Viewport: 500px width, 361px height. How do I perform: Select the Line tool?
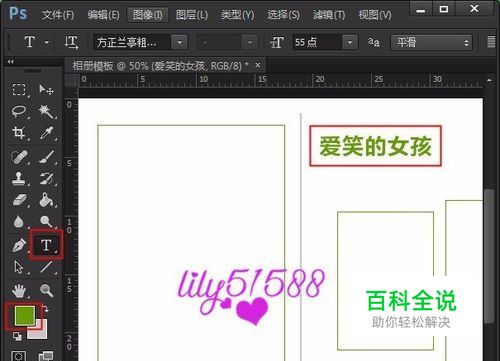coord(46,267)
